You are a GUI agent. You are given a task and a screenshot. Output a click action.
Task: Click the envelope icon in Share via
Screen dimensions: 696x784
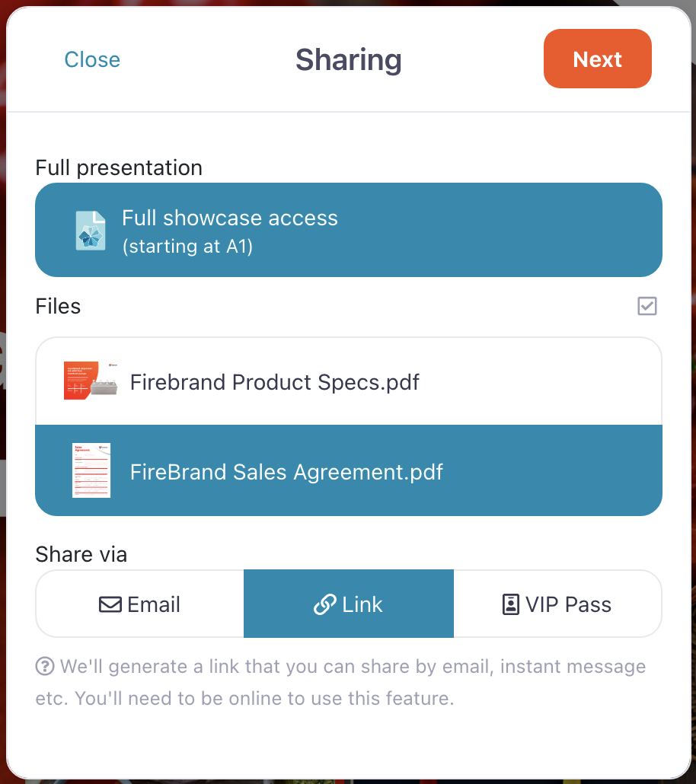pos(111,604)
